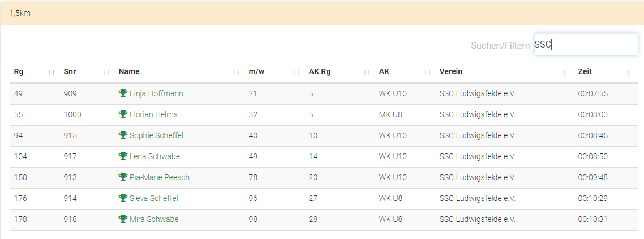
Task: Toggle sort order on m/w column
Action: [x=297, y=72]
